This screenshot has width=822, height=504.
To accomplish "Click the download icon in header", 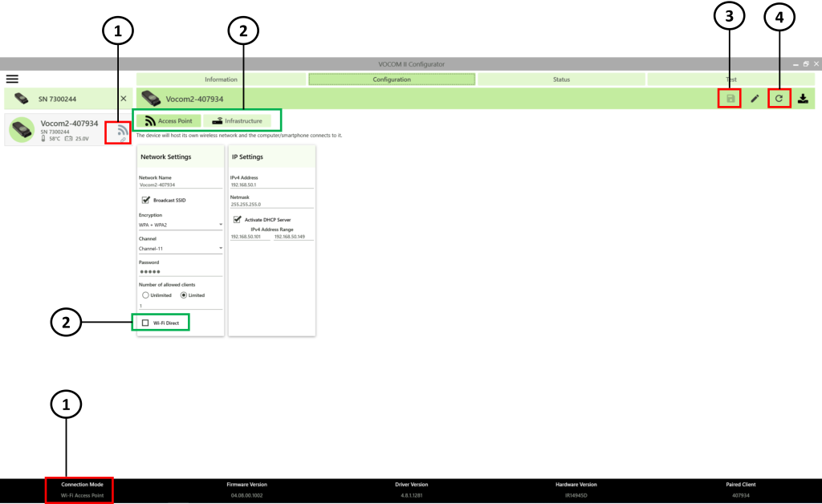I will [803, 99].
